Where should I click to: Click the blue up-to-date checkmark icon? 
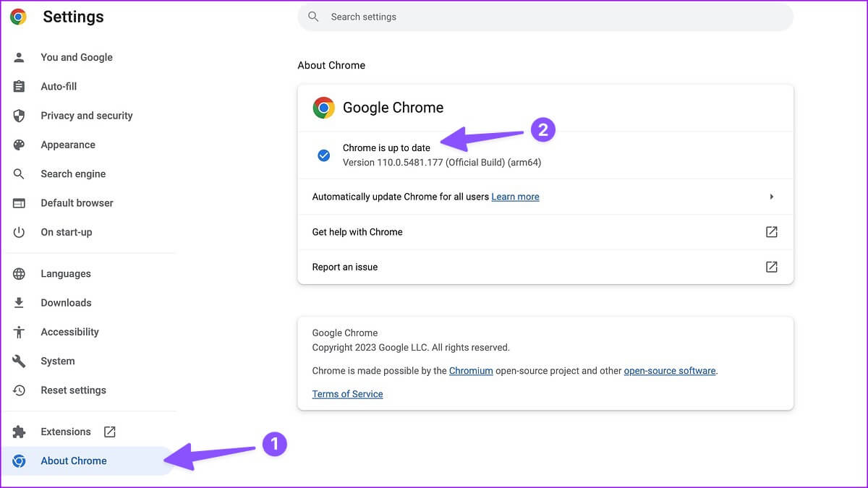[324, 155]
